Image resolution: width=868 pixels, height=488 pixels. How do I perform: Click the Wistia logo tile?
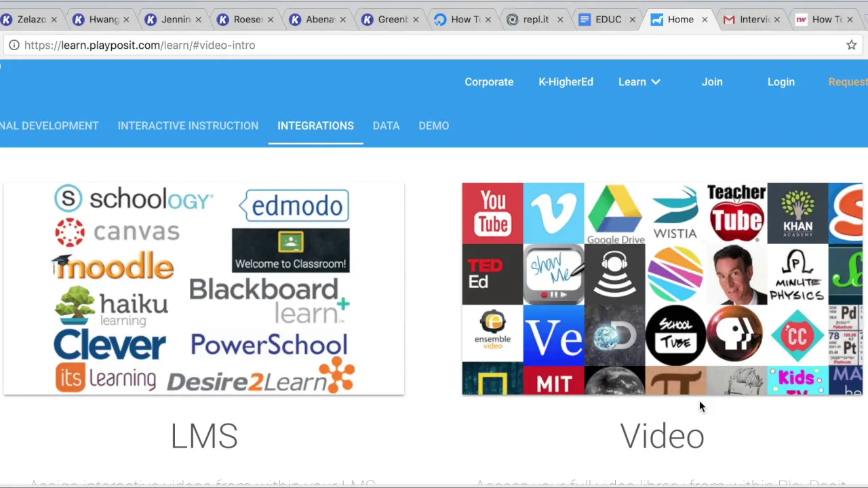[x=675, y=213]
